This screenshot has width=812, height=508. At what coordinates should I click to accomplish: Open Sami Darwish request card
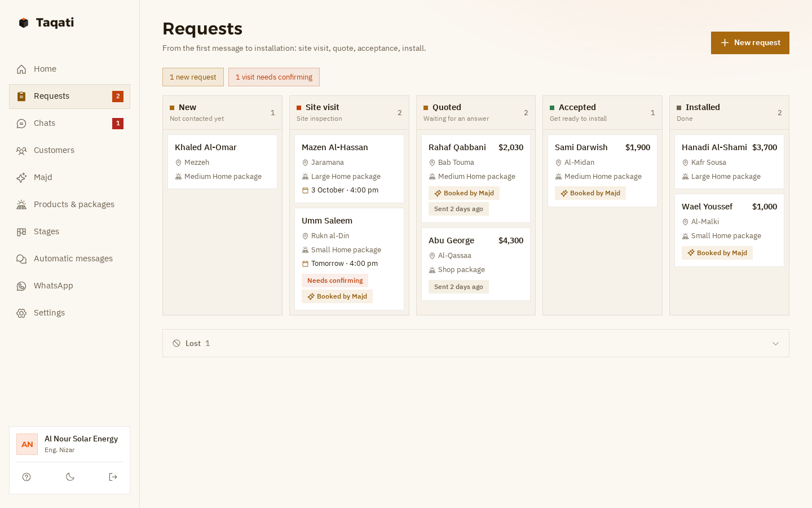coord(602,170)
